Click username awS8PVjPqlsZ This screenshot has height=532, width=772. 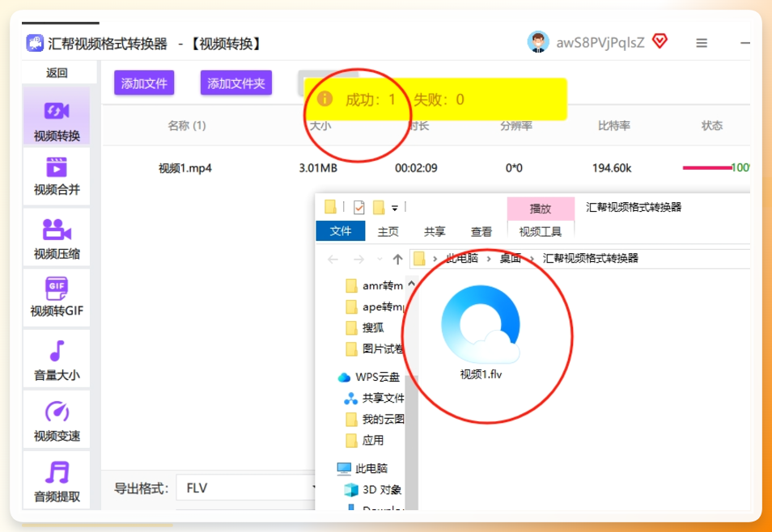pyautogui.click(x=600, y=43)
